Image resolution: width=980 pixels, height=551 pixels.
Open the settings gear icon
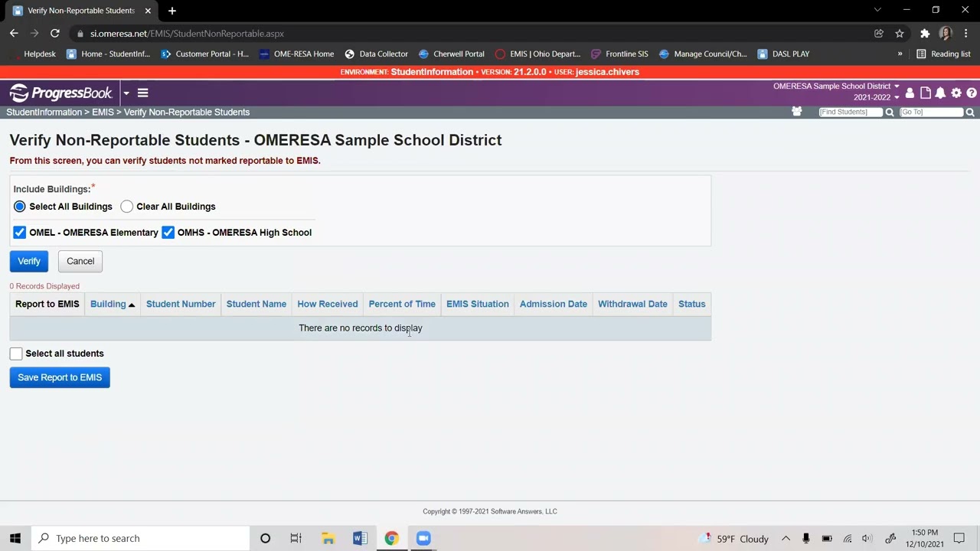(956, 93)
